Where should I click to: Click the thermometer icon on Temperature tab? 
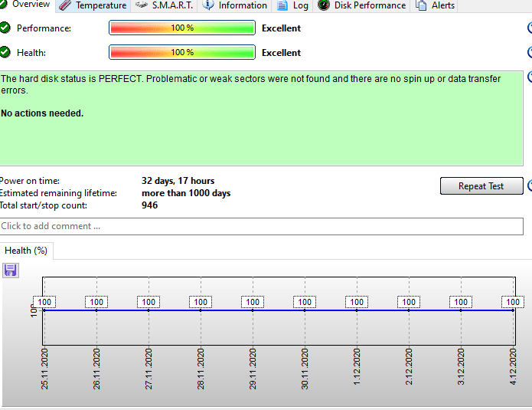tap(65, 5)
